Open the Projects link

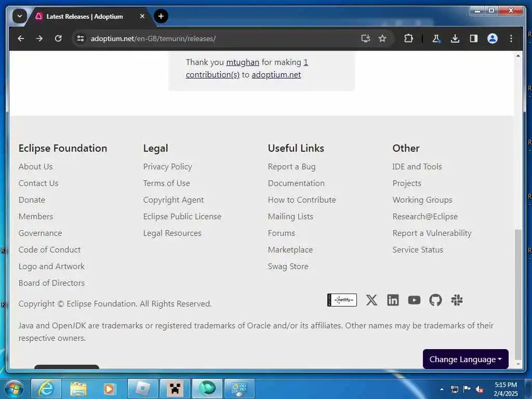click(x=407, y=183)
